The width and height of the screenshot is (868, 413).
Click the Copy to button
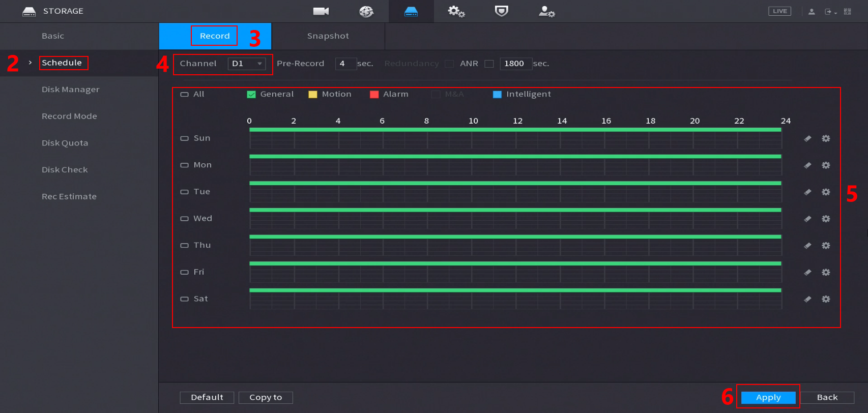pos(266,398)
